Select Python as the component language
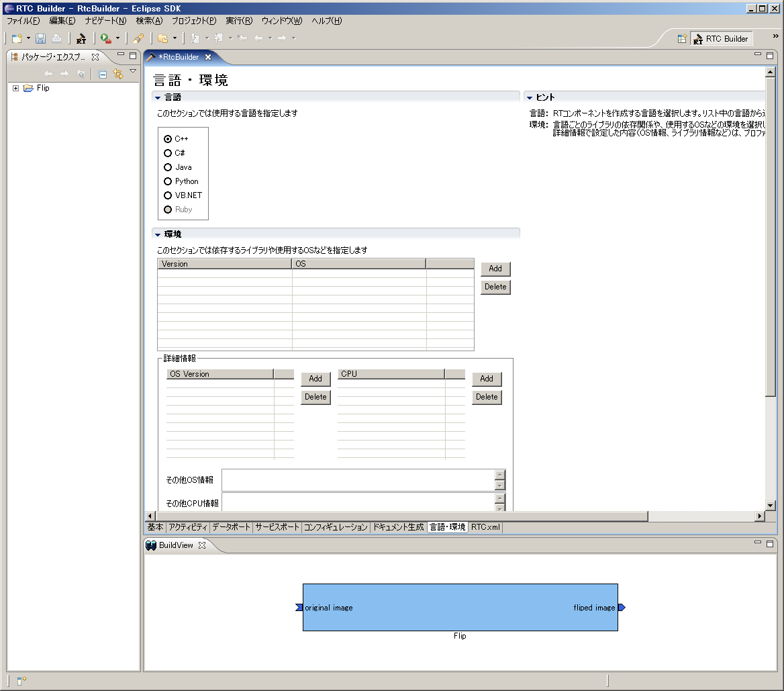 point(167,181)
